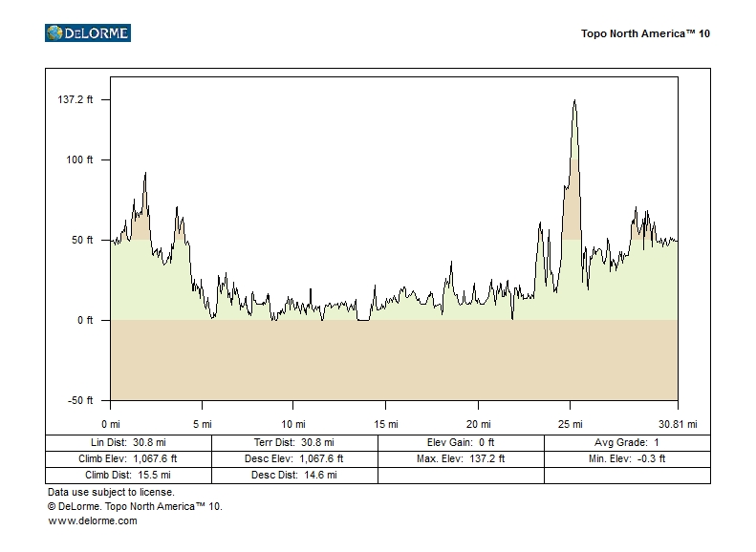This screenshot has height=552, width=756.
Task: Click the Climb Elev 1,067.6 ft cell
Action: 128,458
